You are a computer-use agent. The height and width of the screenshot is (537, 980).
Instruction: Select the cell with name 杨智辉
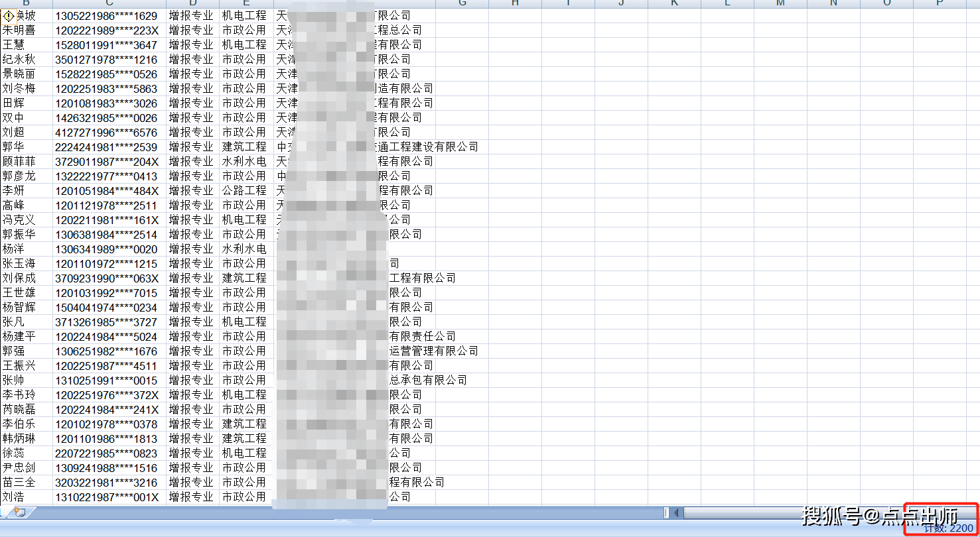click(27, 307)
